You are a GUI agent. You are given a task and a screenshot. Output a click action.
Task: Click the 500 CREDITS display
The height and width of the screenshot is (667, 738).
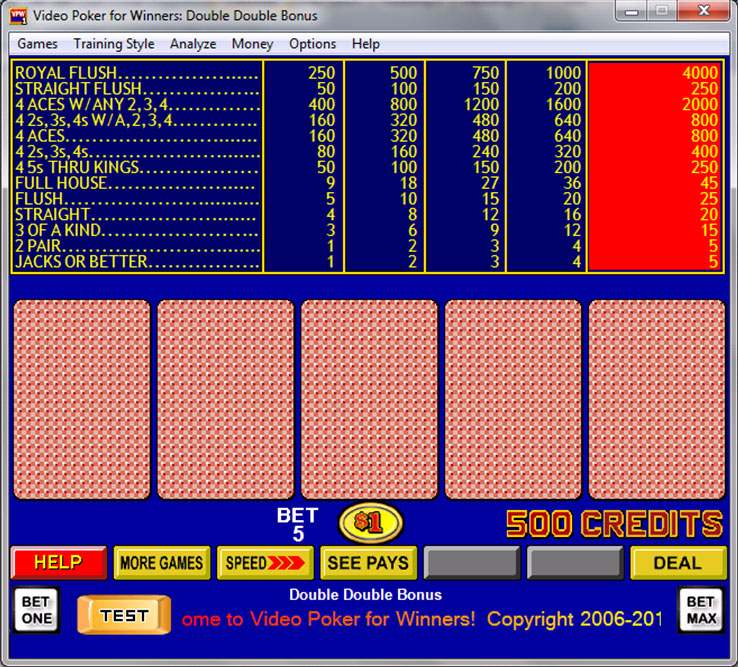click(x=614, y=524)
